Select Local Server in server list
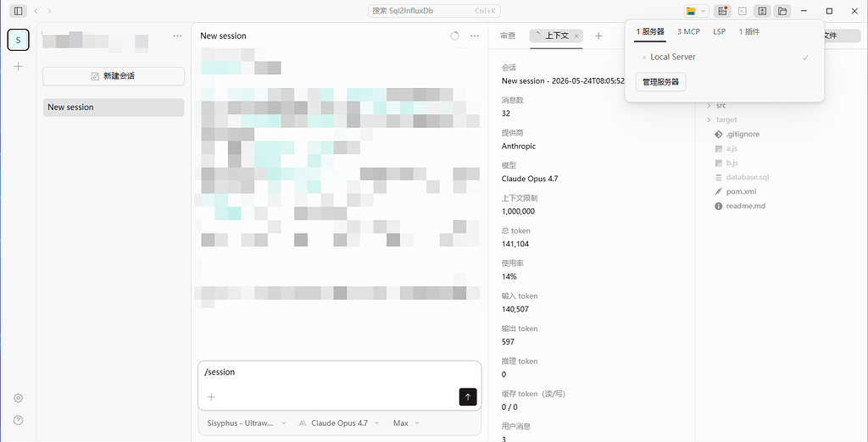The width and height of the screenshot is (868, 442). pos(725,57)
